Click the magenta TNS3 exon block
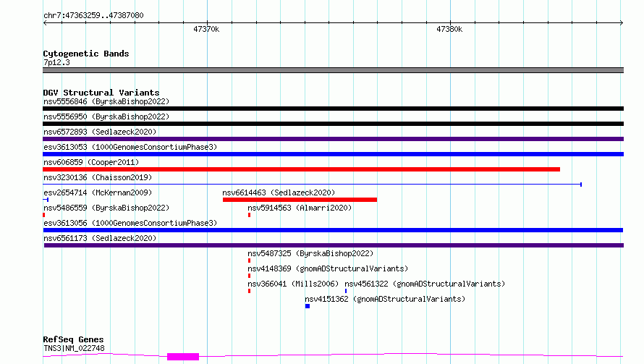The image size is (644, 364). (x=183, y=357)
